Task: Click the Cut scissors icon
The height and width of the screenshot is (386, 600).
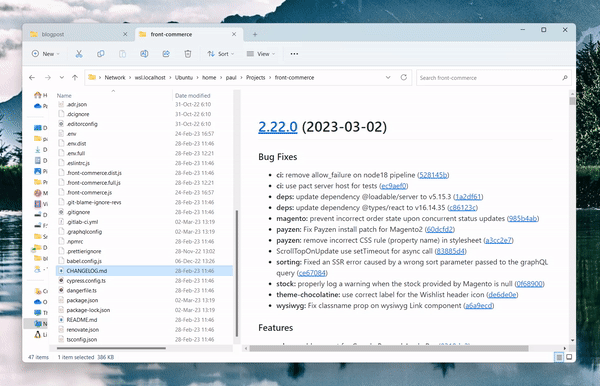Action: tap(79, 54)
